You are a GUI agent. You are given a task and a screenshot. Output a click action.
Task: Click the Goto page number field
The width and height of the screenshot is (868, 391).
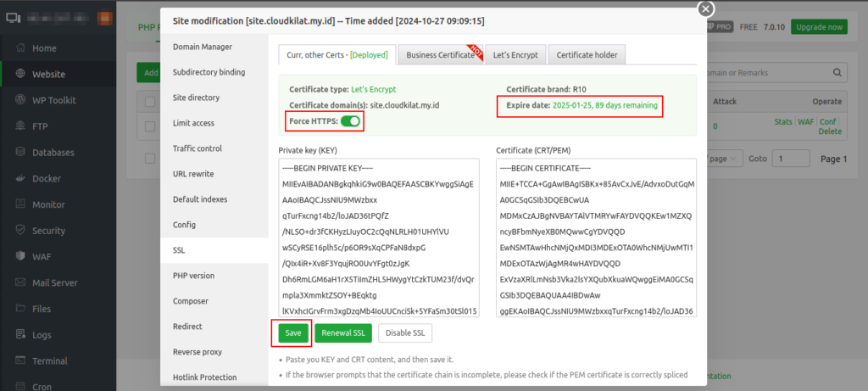[x=791, y=159]
